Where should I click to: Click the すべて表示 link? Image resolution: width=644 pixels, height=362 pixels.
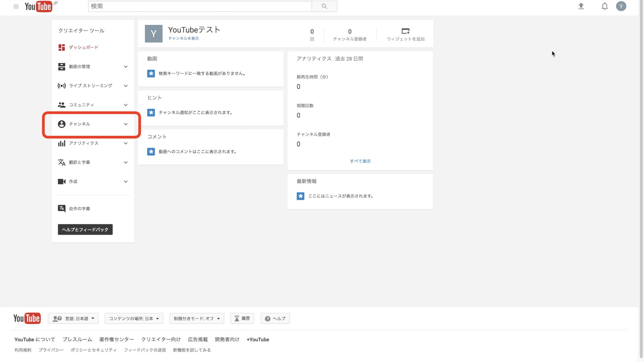[x=360, y=161]
